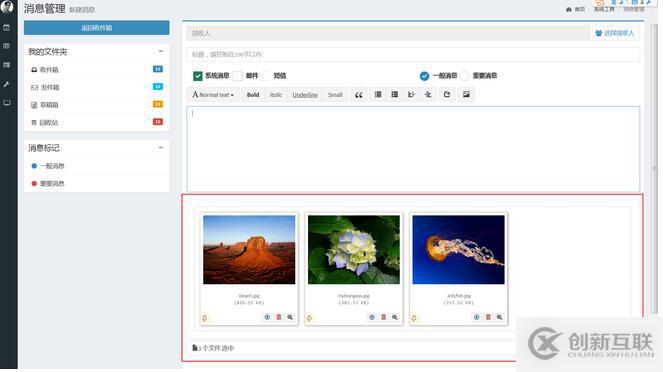Collapse the 我的文件夹 panel
Image resolution: width=663 pixels, height=372 pixels.
pyautogui.click(x=161, y=51)
